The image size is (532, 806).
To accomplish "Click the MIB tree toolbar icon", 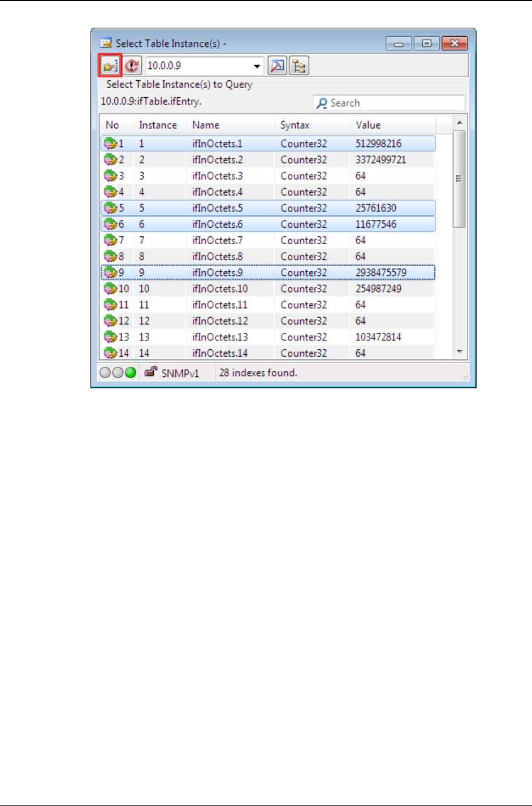I will click(x=299, y=66).
